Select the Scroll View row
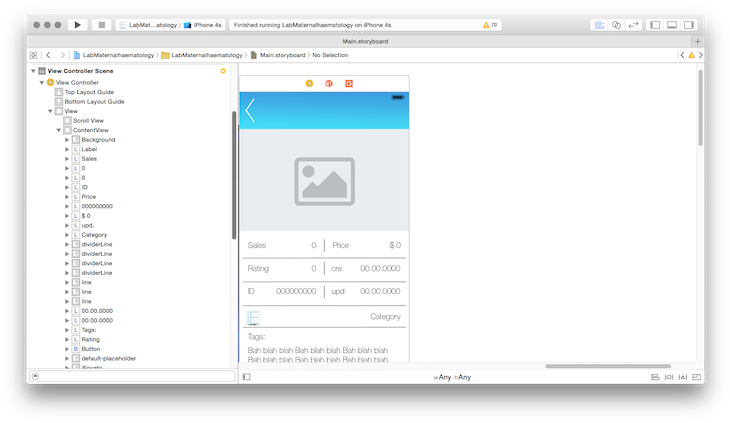Image resolution: width=730 pixels, height=423 pixels. pos(84,121)
